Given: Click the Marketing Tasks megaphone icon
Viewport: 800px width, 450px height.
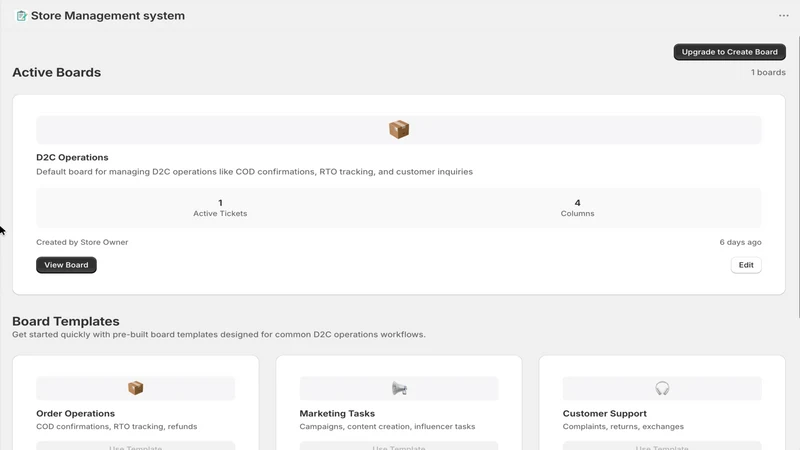Looking at the screenshot, I should [399, 389].
